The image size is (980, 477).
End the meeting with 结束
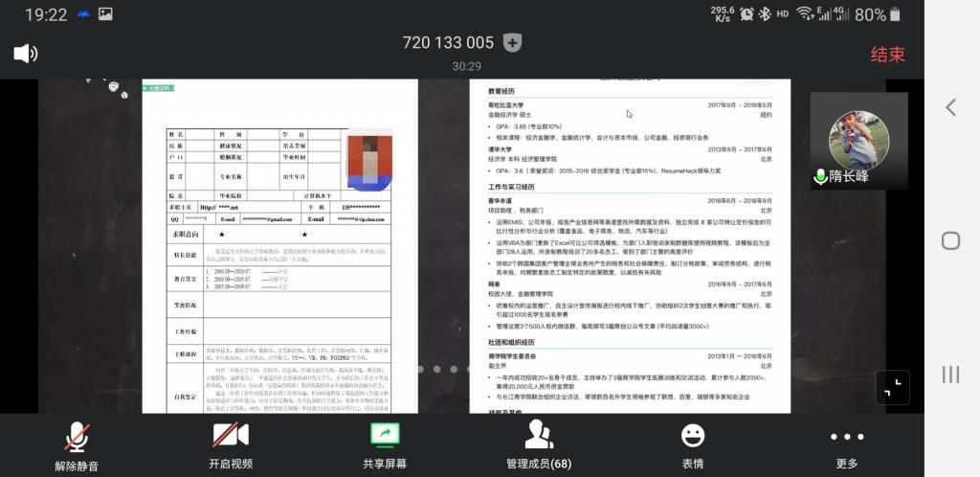click(887, 55)
